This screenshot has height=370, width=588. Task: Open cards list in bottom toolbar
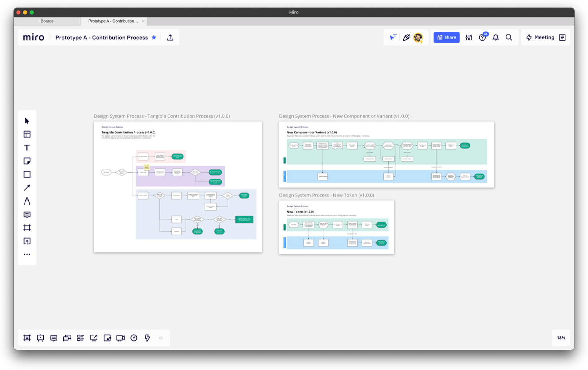pos(80,338)
